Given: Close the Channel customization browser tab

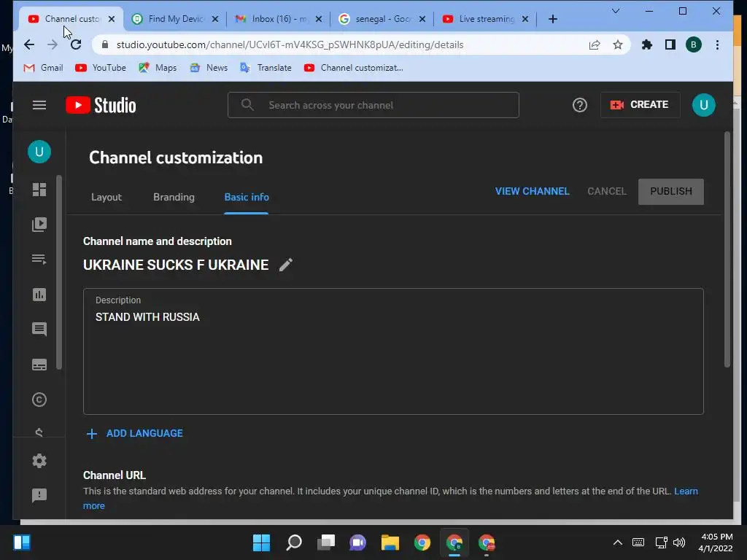Looking at the screenshot, I should [x=112, y=19].
